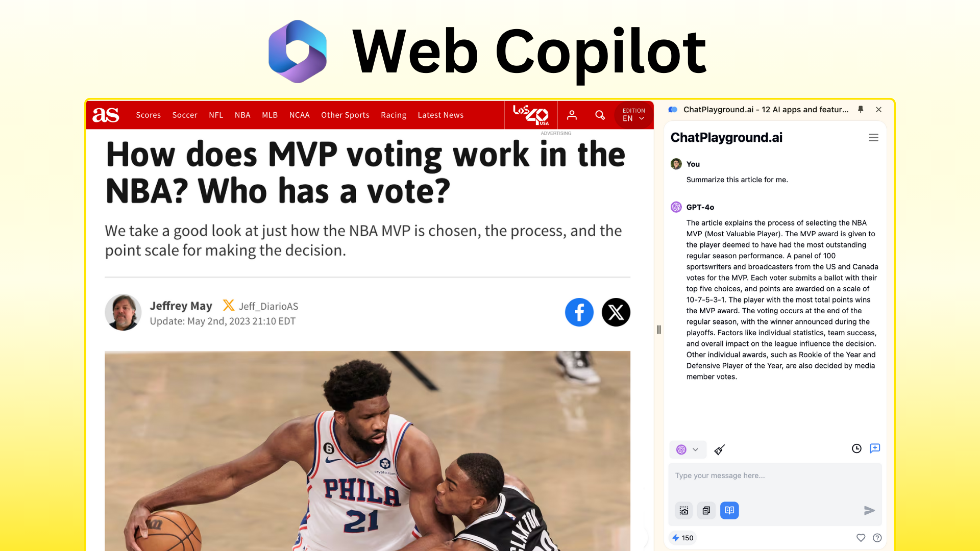980x551 pixels.
Task: Click the Facebook share button
Action: [x=579, y=312]
